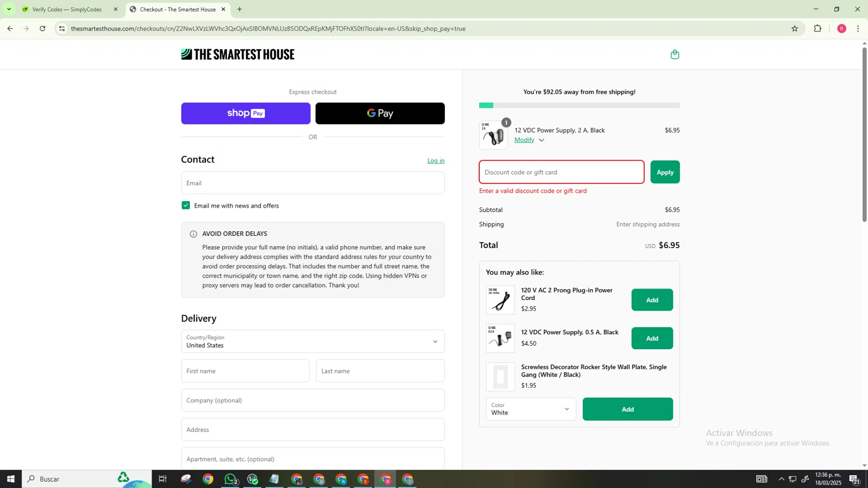The height and width of the screenshot is (488, 868).
Task: Click the browser address bar URL
Action: [268, 28]
